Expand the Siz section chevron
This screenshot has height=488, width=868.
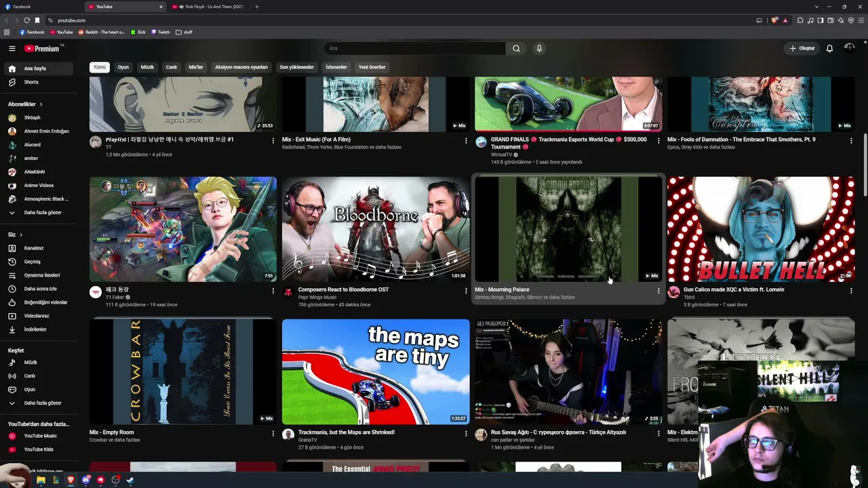(x=20, y=235)
